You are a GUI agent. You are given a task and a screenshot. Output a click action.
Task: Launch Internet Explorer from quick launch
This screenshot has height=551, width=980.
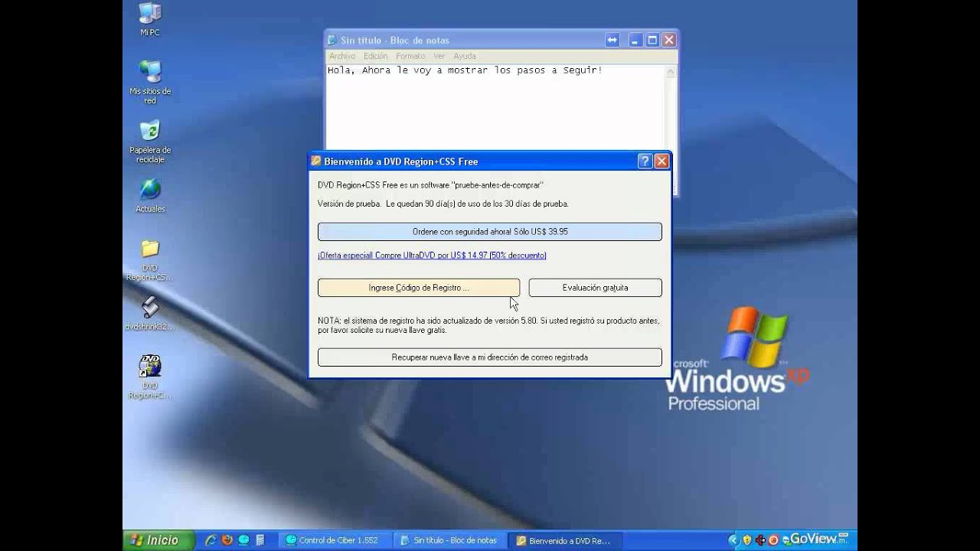pos(211,540)
